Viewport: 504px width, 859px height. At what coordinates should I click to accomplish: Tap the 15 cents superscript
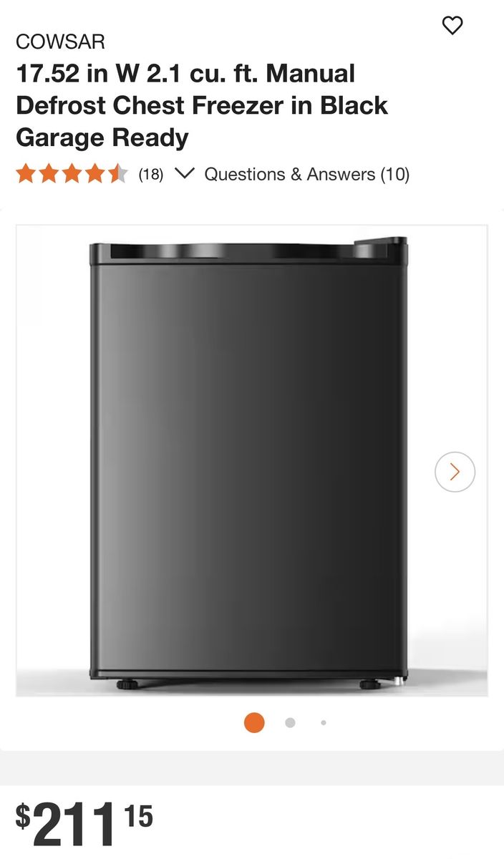[x=138, y=817]
